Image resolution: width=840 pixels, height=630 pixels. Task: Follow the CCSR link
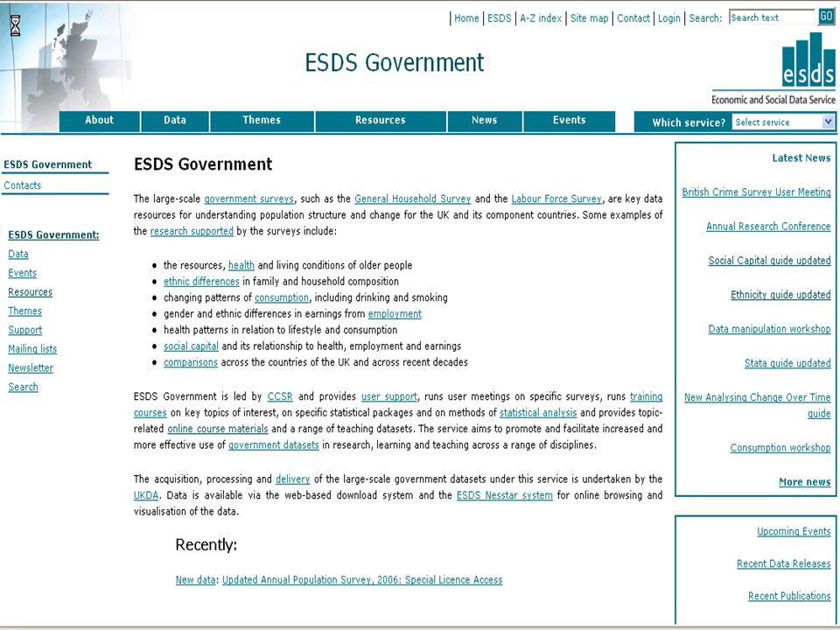pyautogui.click(x=280, y=396)
